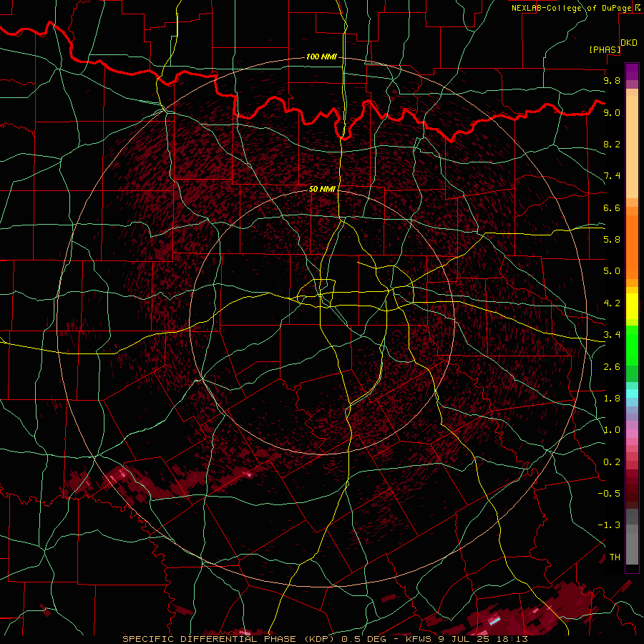Click the 6.6 value on the color scale
The width and height of the screenshot is (644, 644).
[x=612, y=208]
